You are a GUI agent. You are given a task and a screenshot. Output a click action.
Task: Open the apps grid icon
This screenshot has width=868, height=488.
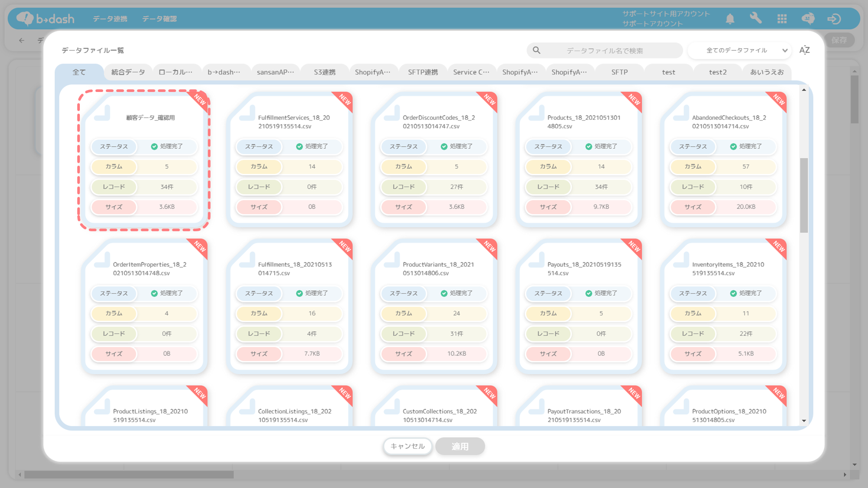point(782,19)
